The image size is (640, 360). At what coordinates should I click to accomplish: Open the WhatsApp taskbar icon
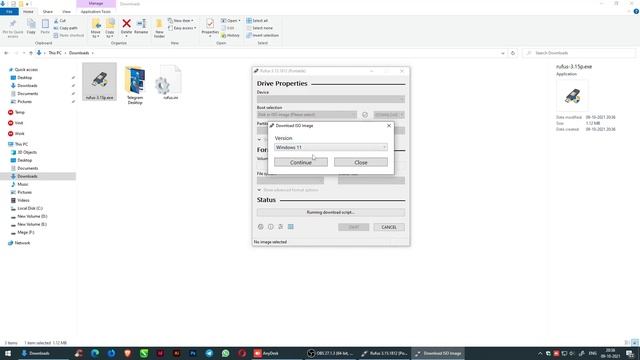(x=226, y=353)
